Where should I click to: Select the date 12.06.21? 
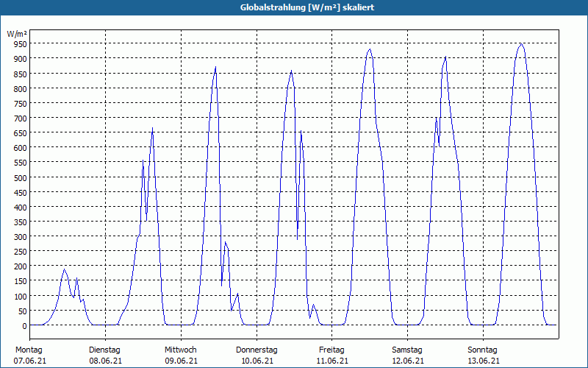[408, 361]
